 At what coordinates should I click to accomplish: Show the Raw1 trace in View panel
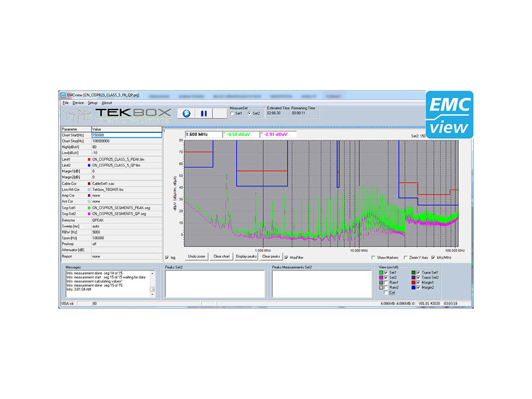click(387, 282)
